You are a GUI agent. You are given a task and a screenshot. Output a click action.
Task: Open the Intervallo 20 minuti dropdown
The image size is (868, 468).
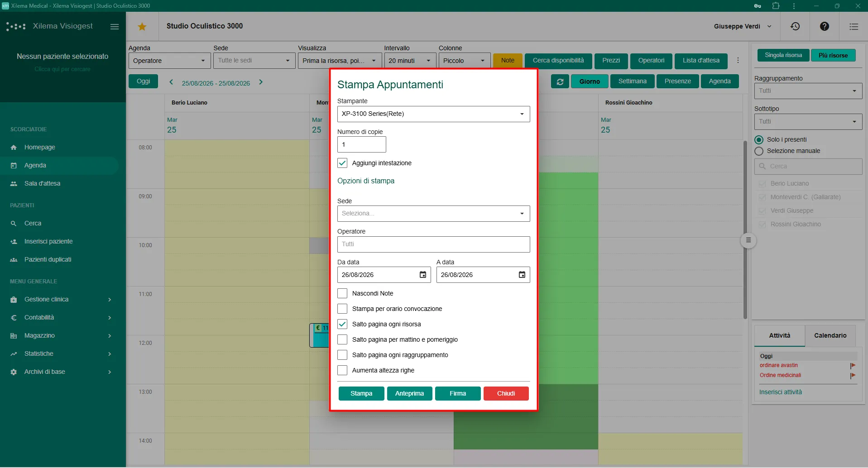410,61
